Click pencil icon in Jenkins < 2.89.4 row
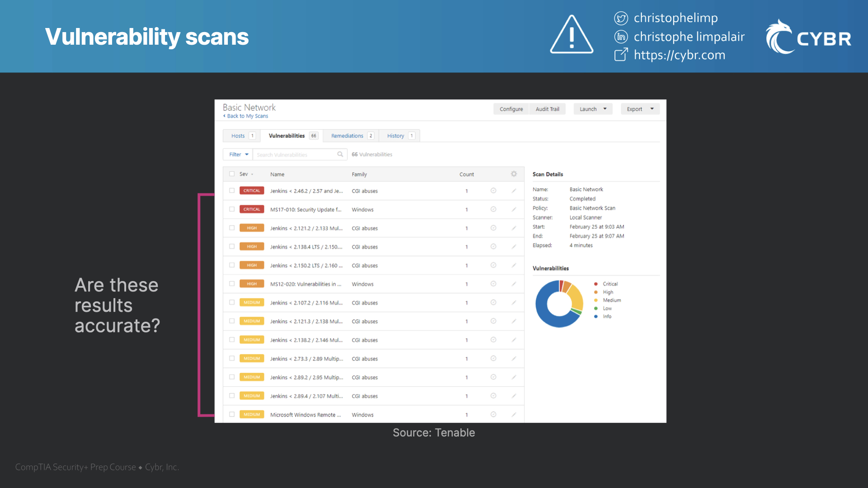Image resolution: width=868 pixels, height=488 pixels. (x=514, y=396)
